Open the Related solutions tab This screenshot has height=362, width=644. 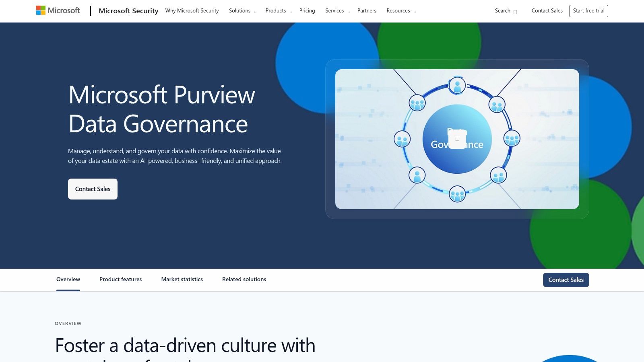click(x=244, y=279)
